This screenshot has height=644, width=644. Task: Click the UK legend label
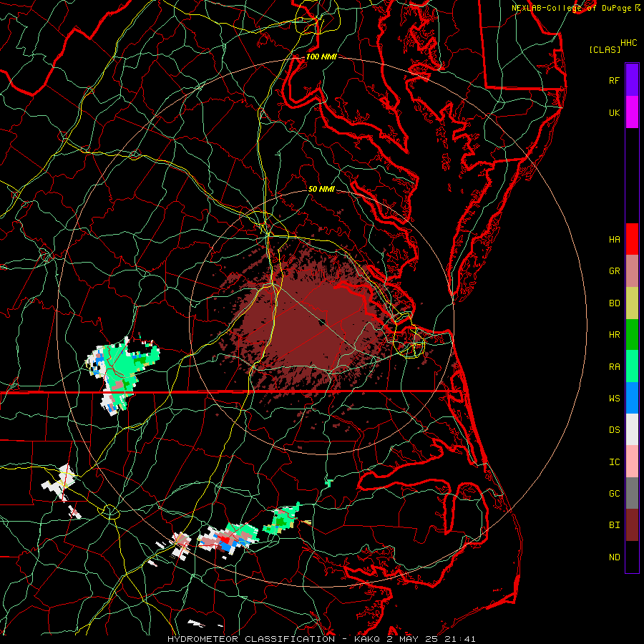(614, 112)
